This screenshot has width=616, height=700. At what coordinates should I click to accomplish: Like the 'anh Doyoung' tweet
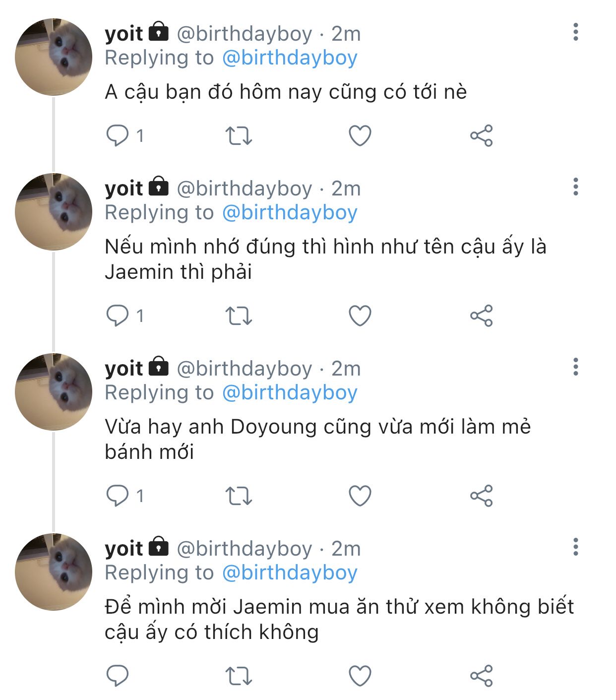tap(360, 496)
